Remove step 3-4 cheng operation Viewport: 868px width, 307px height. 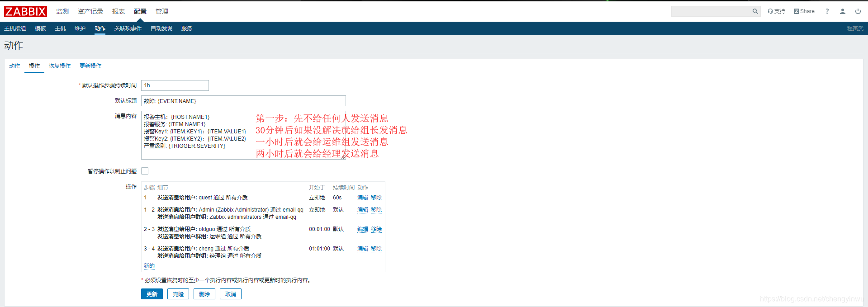(376, 249)
